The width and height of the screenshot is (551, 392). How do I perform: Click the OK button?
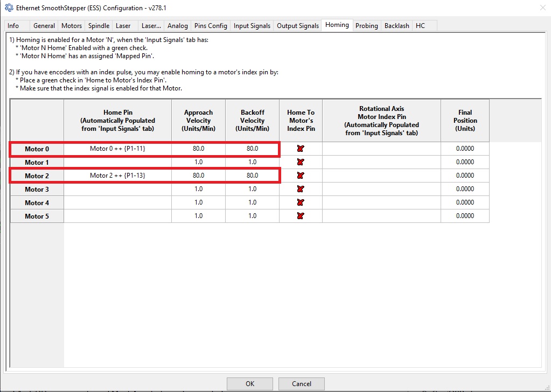250,384
